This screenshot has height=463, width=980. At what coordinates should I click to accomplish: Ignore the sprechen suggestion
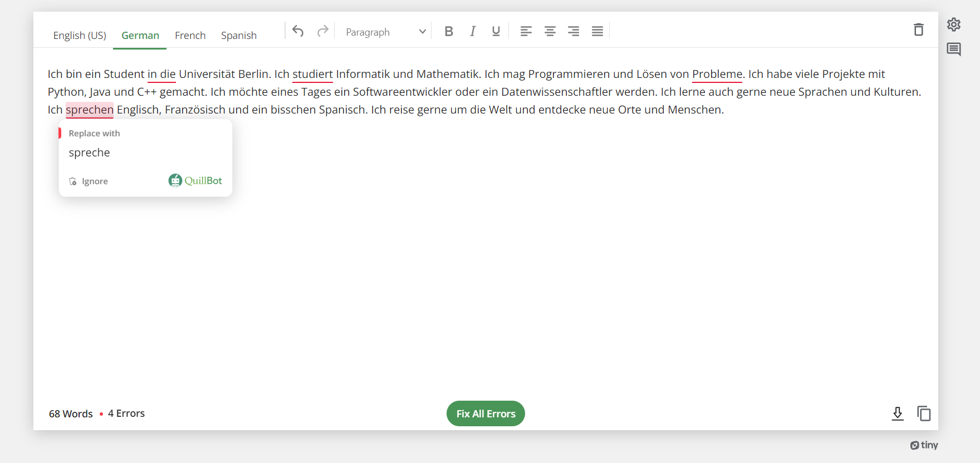coord(89,181)
